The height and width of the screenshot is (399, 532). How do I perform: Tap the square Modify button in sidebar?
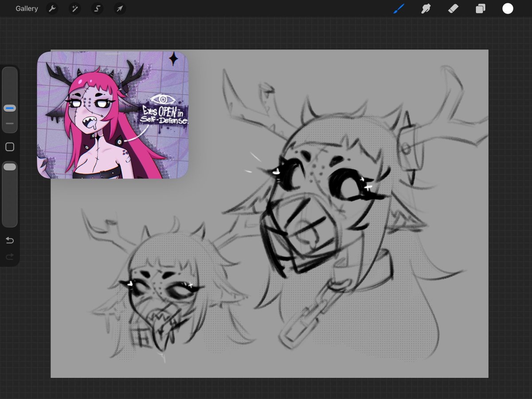click(x=10, y=147)
